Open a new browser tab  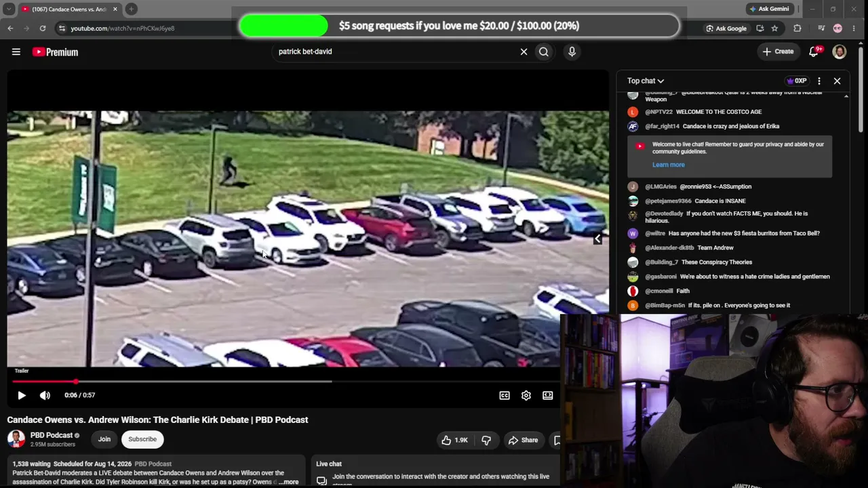(132, 9)
